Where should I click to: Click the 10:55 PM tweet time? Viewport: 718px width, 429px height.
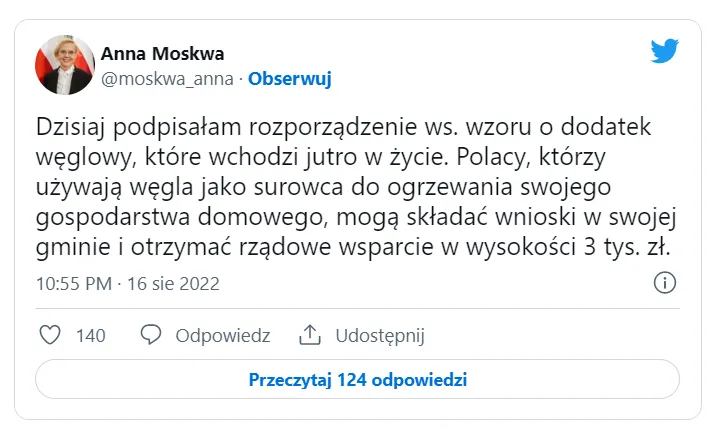coord(73,284)
